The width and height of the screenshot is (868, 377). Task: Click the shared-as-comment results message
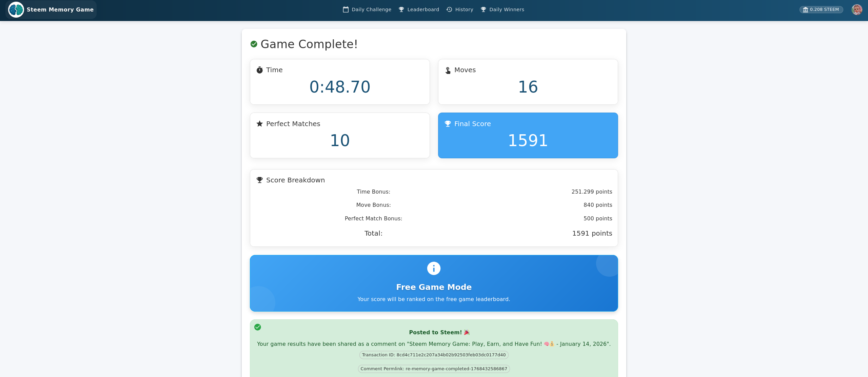point(434,344)
